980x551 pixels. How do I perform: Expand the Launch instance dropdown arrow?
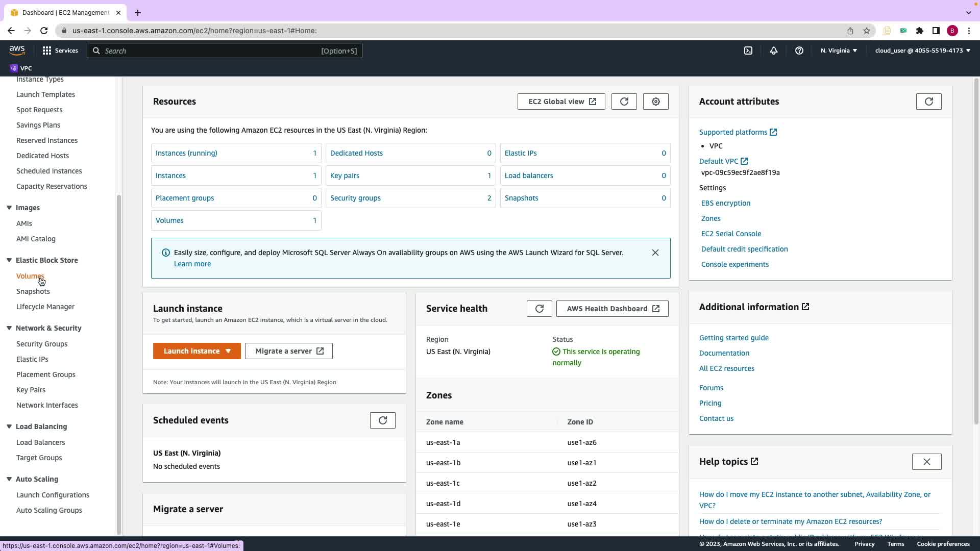pyautogui.click(x=228, y=351)
